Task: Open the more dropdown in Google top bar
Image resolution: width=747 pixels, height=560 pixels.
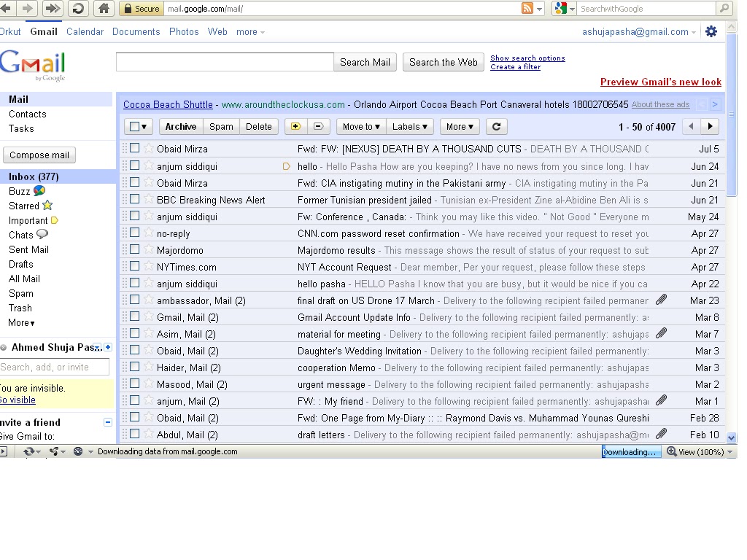Action: click(251, 31)
